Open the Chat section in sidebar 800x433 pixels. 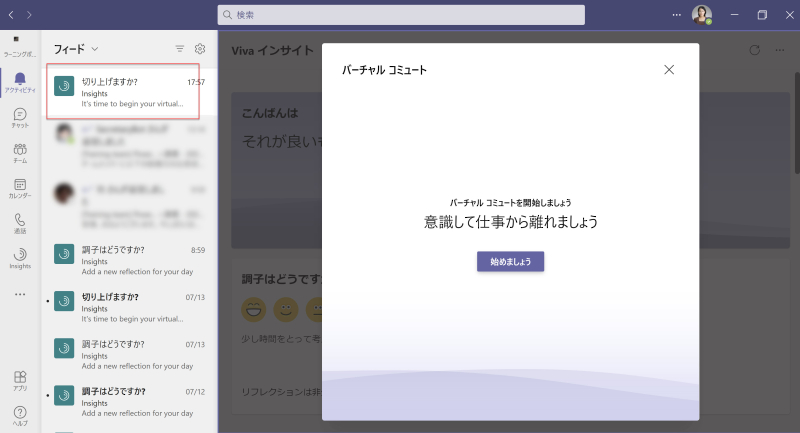coord(20,118)
